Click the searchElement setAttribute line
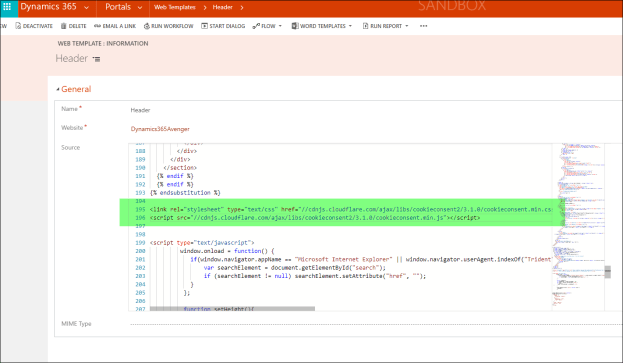 point(315,276)
